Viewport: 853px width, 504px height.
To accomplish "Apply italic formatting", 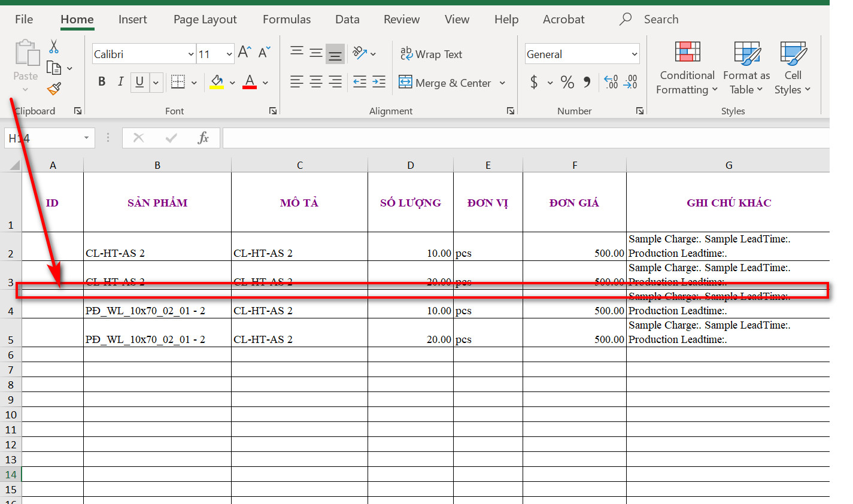I will (120, 82).
